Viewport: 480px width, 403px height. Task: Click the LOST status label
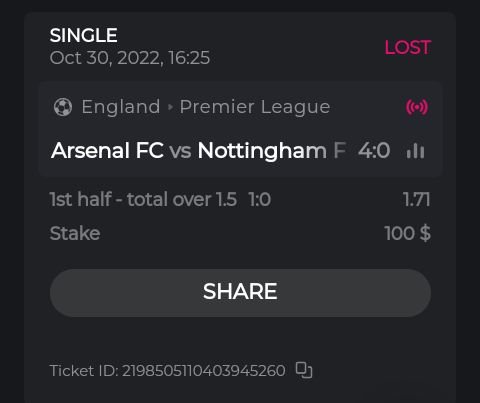(x=408, y=47)
